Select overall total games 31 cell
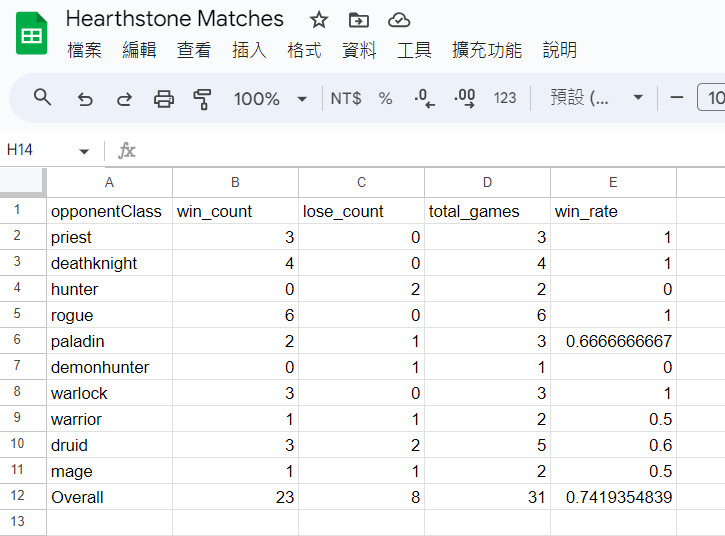 click(x=487, y=497)
